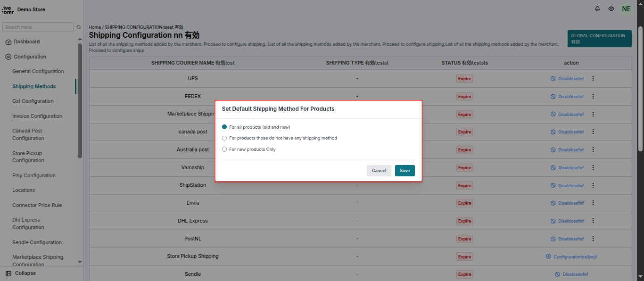Click SHIPPING COURIER NAME column header
Image resolution: width=644 pixels, height=281 pixels.
pyautogui.click(x=193, y=63)
